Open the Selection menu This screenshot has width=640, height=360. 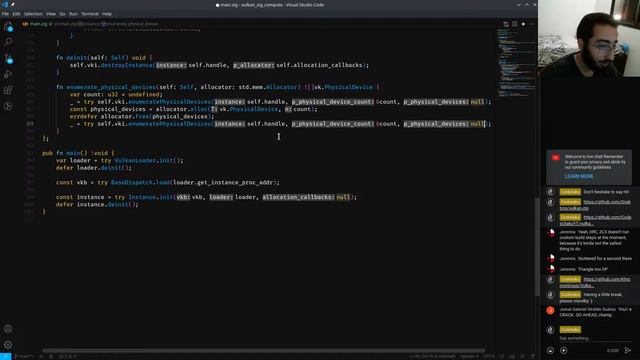click(x=33, y=14)
